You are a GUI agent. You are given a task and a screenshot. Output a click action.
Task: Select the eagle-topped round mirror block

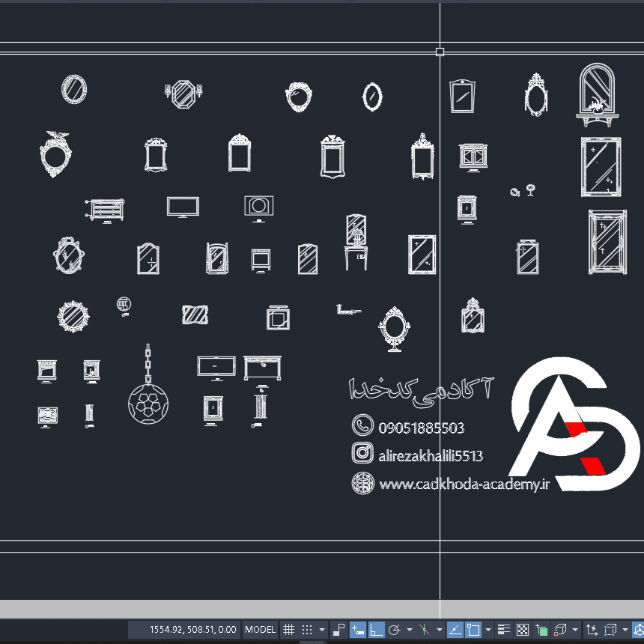point(55,154)
